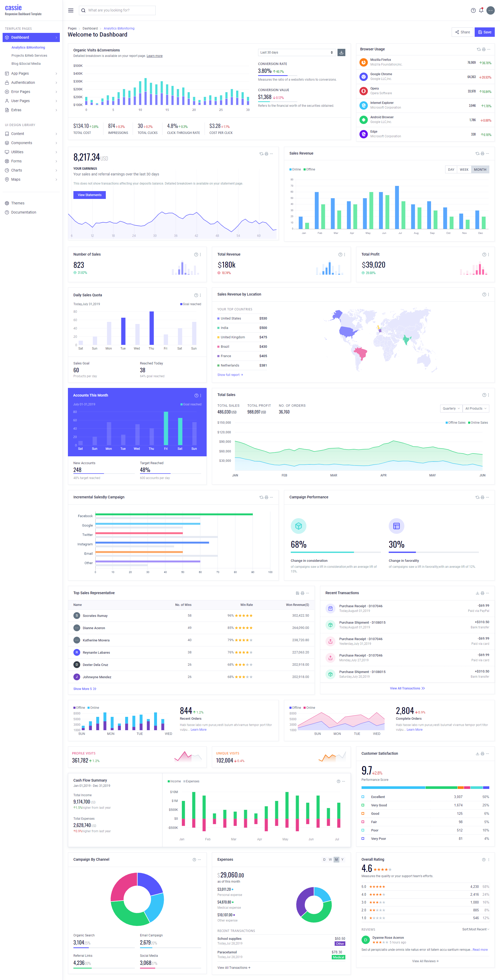Open notifications bell icon
This screenshot has height=980, width=500.
pos(481,10)
